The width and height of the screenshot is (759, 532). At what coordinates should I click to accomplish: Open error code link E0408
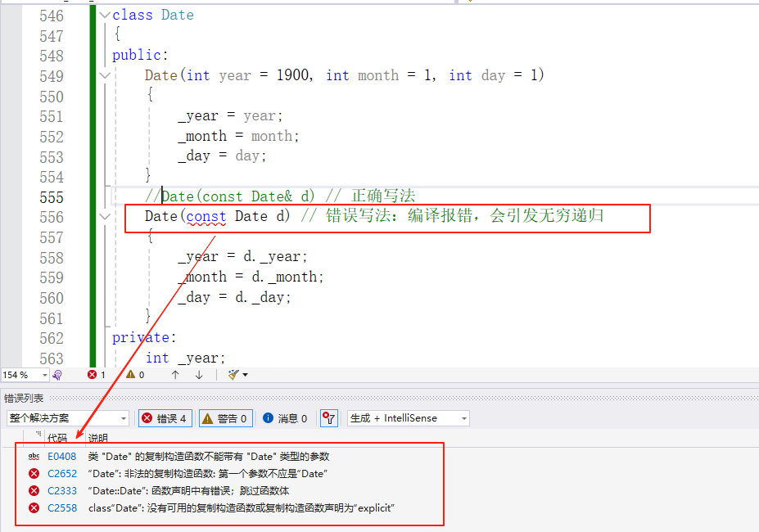pos(62,457)
